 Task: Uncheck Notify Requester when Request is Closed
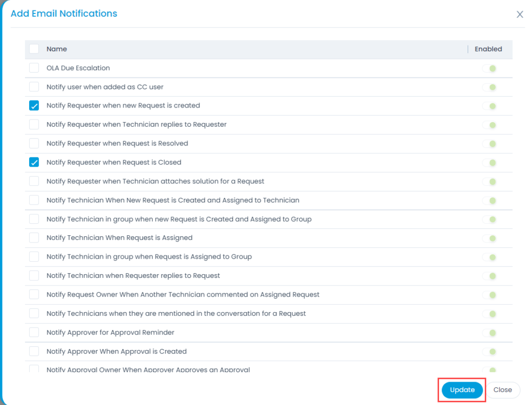point(34,162)
